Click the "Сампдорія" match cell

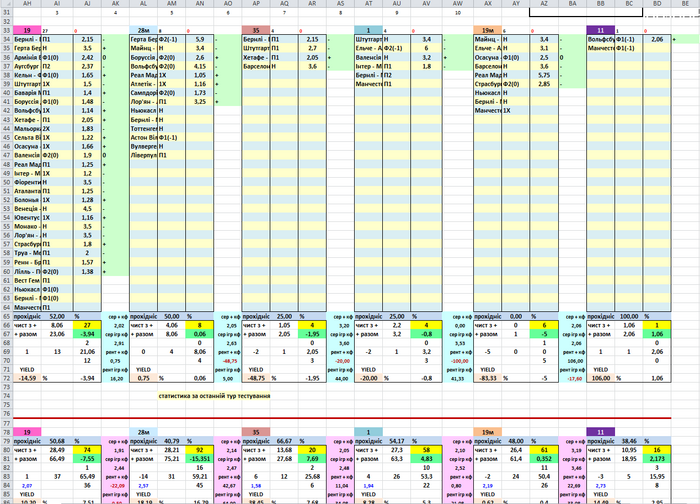tap(143, 93)
